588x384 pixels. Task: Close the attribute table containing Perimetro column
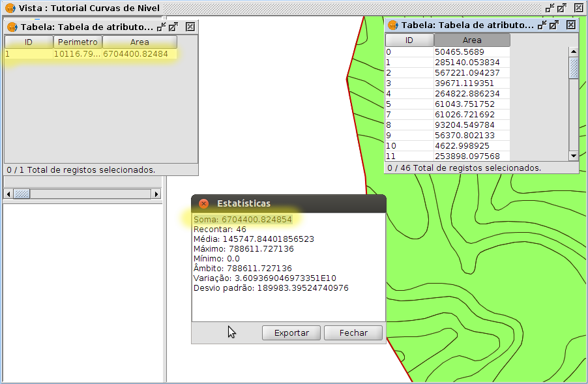pyautogui.click(x=190, y=27)
